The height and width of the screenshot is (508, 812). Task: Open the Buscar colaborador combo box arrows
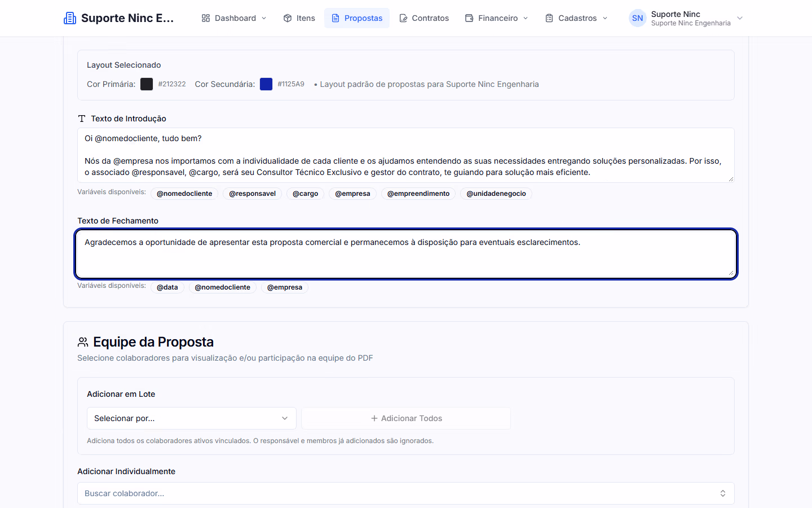723,493
